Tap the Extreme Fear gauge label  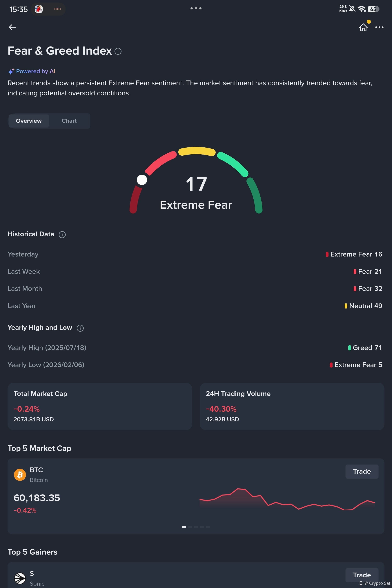click(x=196, y=205)
